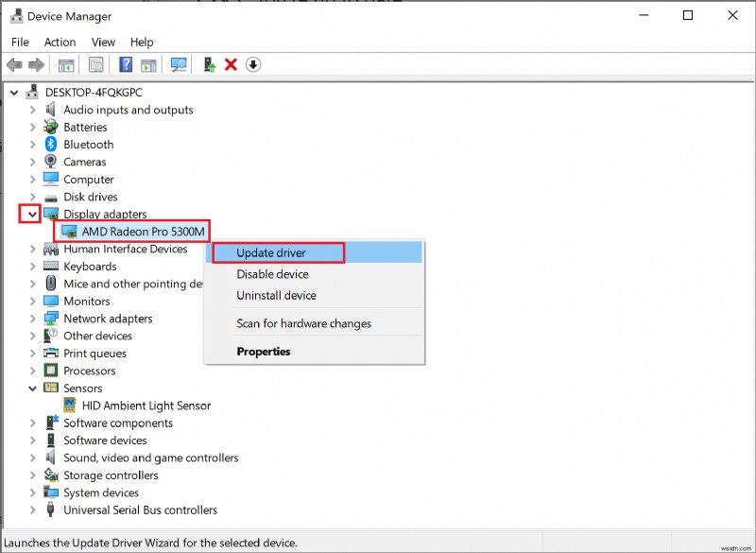The image size is (756, 553).
Task: Click the blue Help question mark icon
Action: coord(125,64)
